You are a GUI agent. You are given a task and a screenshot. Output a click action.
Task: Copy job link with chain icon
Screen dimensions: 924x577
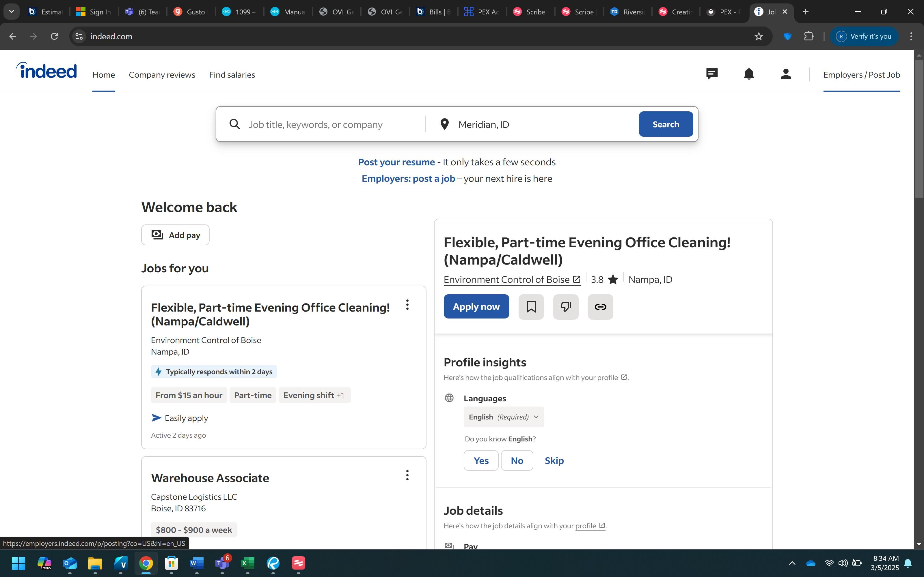(600, 307)
